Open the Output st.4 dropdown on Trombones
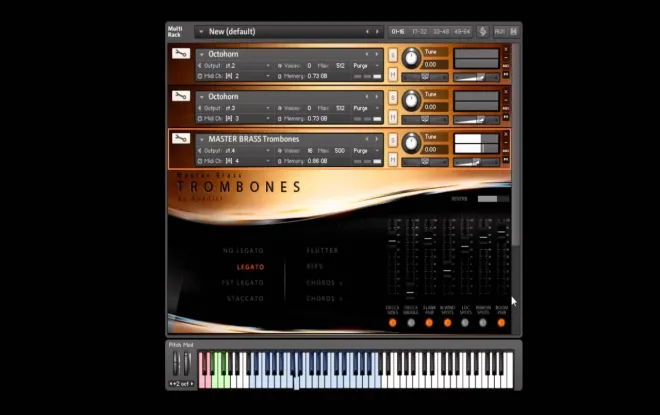 (268, 151)
